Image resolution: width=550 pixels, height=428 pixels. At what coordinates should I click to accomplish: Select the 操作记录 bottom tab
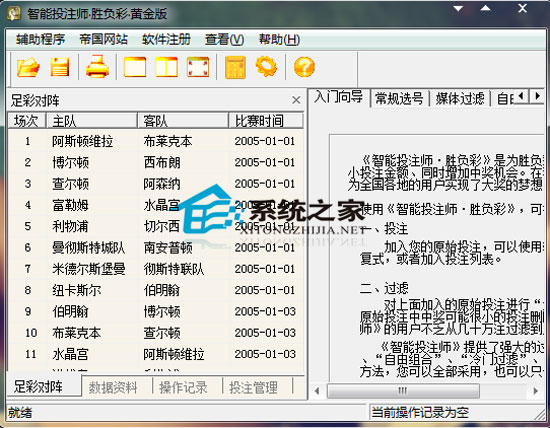183,387
